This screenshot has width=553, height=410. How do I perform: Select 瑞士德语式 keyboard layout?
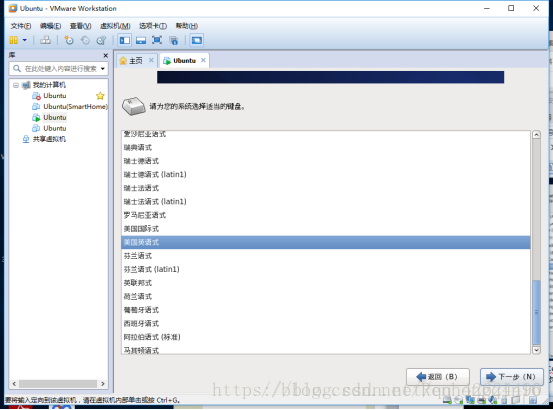click(326, 161)
